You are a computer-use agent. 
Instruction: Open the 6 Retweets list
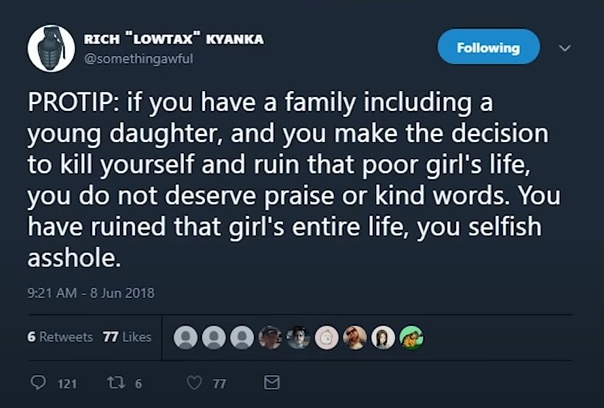(60, 337)
